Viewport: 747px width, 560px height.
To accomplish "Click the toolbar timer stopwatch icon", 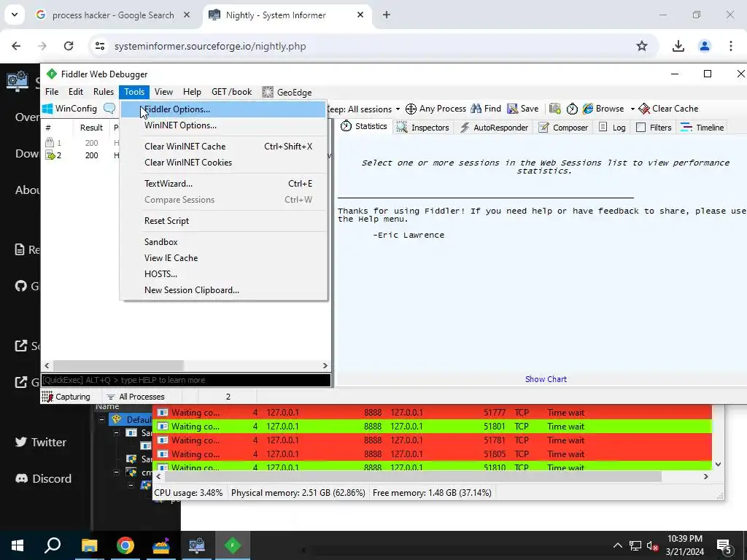I will point(572,109).
